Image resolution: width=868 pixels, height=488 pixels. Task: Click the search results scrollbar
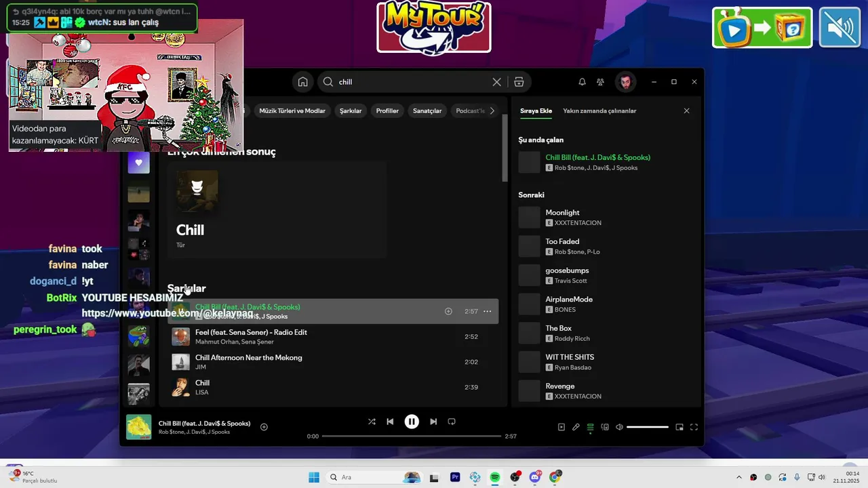505,148
